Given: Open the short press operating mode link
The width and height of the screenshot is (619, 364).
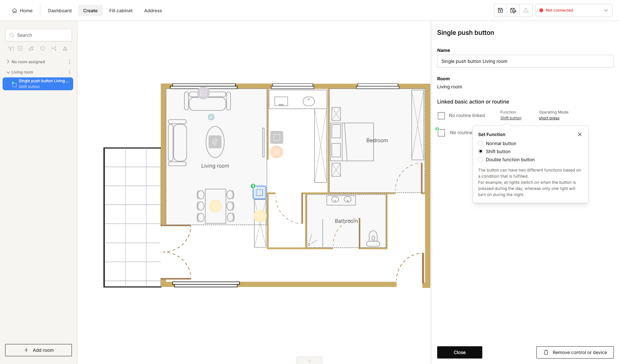Looking at the screenshot, I should point(549,118).
